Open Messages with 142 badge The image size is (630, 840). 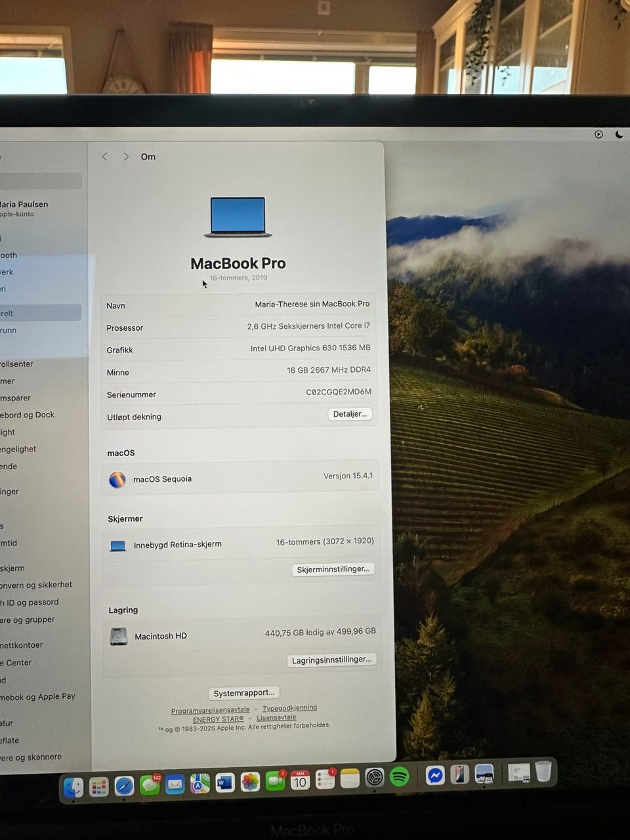[150, 785]
